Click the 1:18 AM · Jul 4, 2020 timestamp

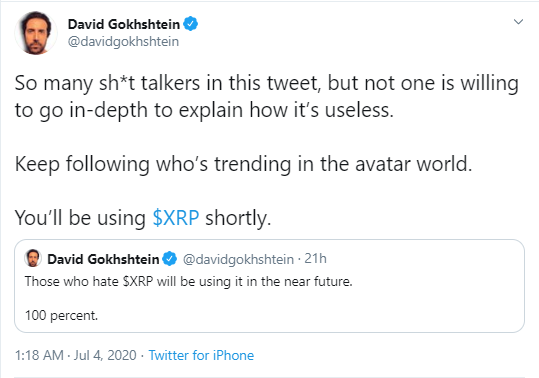pyautogui.click(x=76, y=355)
